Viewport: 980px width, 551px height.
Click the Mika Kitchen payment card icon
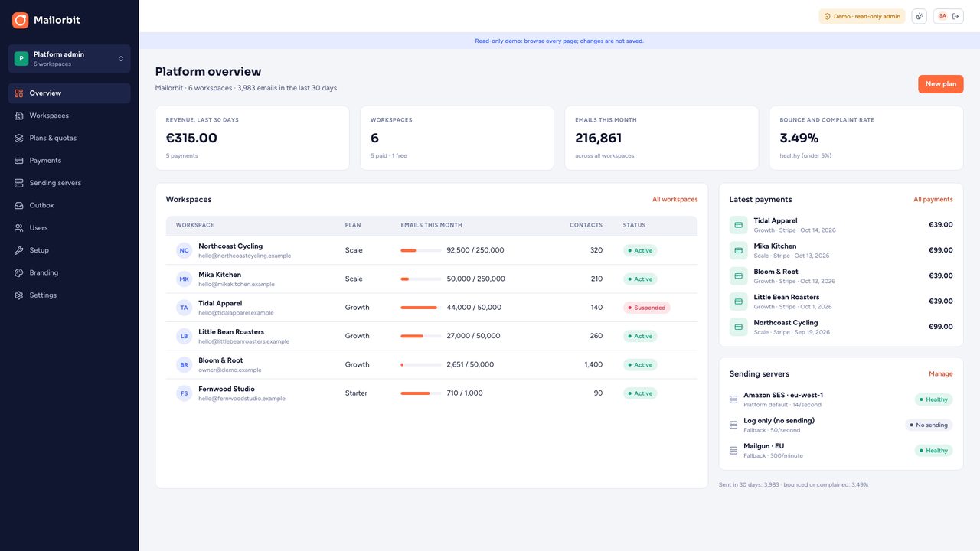[738, 250]
